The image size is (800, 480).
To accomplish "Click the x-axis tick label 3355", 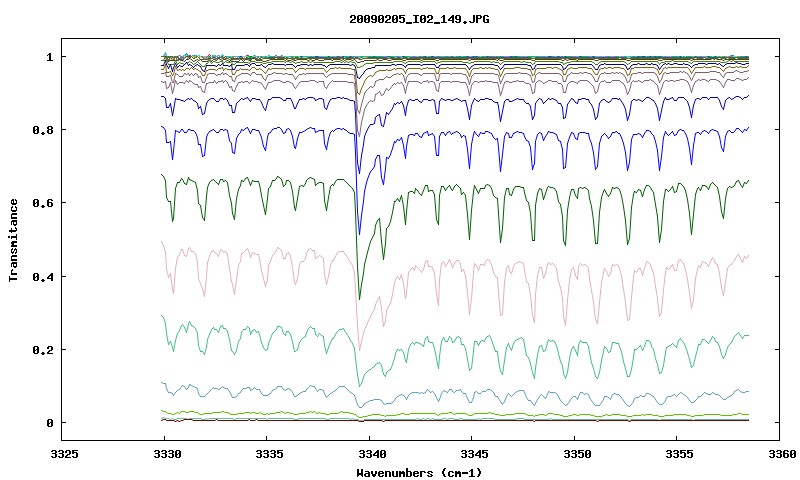I will pyautogui.click(x=679, y=454).
